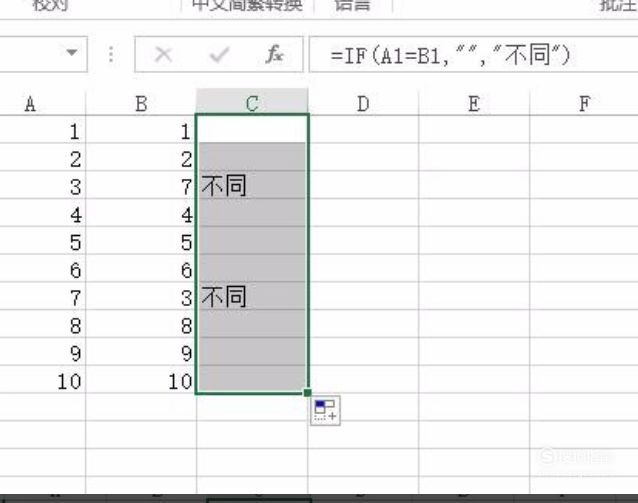Click cell B8 containing 8
The width and height of the screenshot is (638, 503).
tap(141, 324)
